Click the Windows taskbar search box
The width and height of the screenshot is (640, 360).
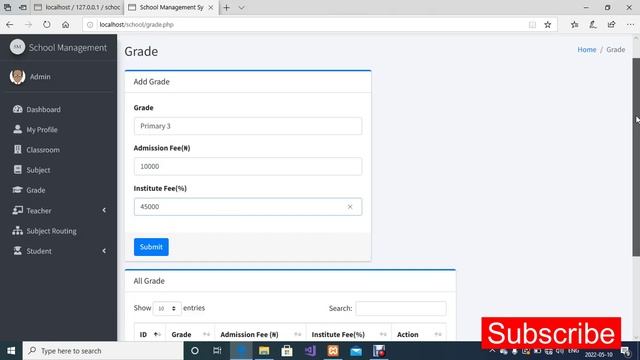[103, 351]
